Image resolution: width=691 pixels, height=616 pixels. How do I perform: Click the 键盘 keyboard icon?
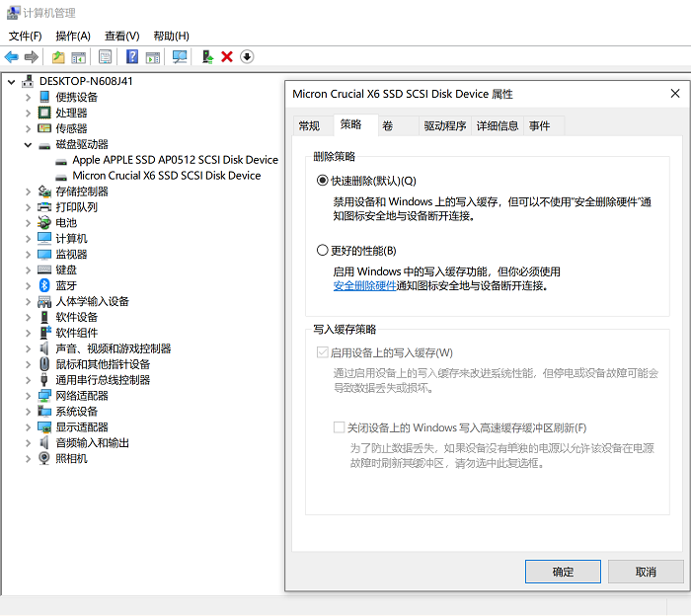point(44,269)
